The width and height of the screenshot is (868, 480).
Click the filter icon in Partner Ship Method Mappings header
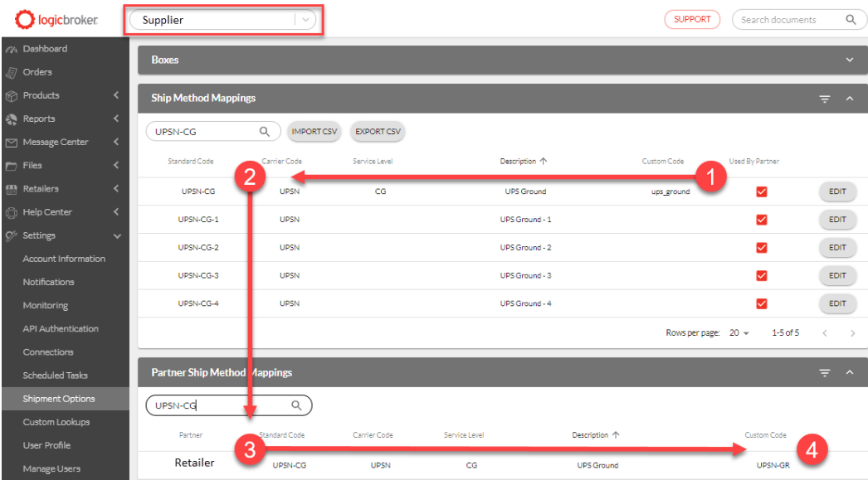tap(824, 373)
